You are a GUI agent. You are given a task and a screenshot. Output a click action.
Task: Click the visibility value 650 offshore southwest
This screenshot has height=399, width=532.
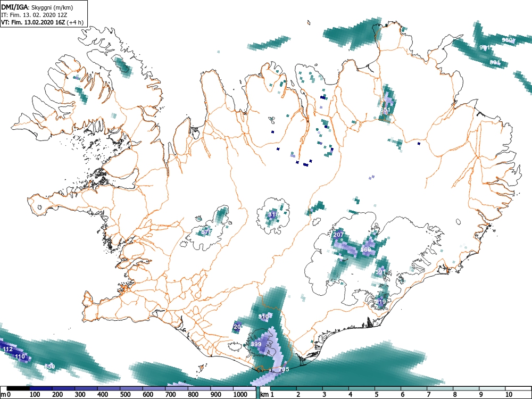tap(49, 367)
